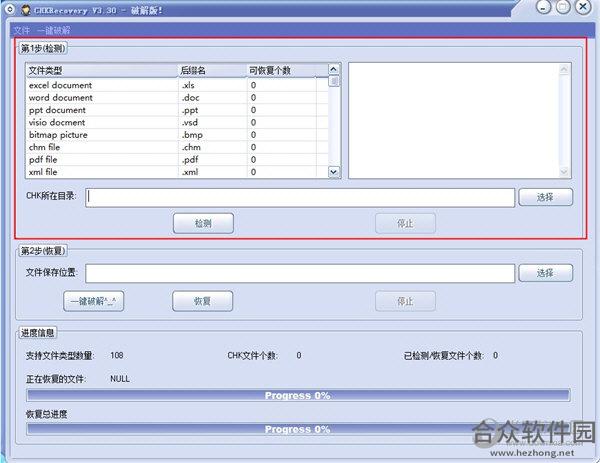Click the CHKRecovery title bar app icon
This screenshot has width=600, height=463.
pyautogui.click(x=26, y=10)
